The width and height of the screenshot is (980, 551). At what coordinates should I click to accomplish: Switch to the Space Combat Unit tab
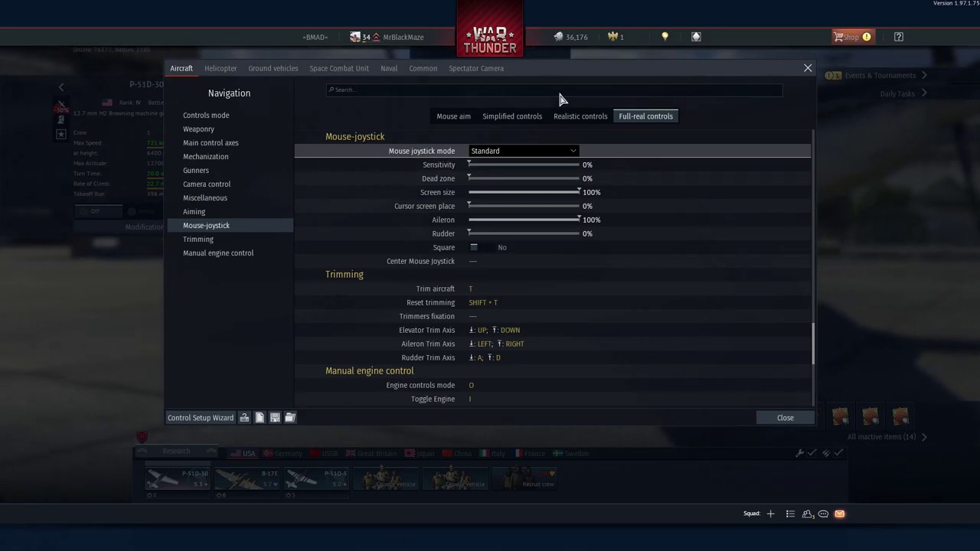click(x=339, y=68)
